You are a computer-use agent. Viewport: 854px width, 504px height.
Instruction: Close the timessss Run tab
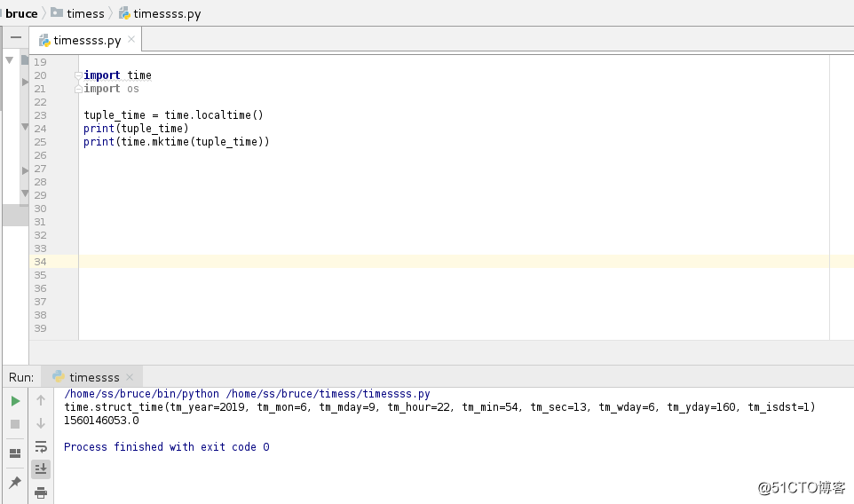click(130, 377)
